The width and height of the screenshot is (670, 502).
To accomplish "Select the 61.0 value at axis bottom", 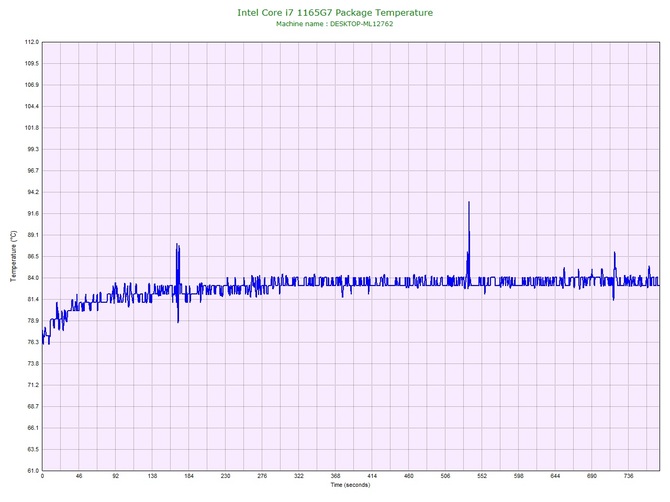I will pyautogui.click(x=32, y=471).
